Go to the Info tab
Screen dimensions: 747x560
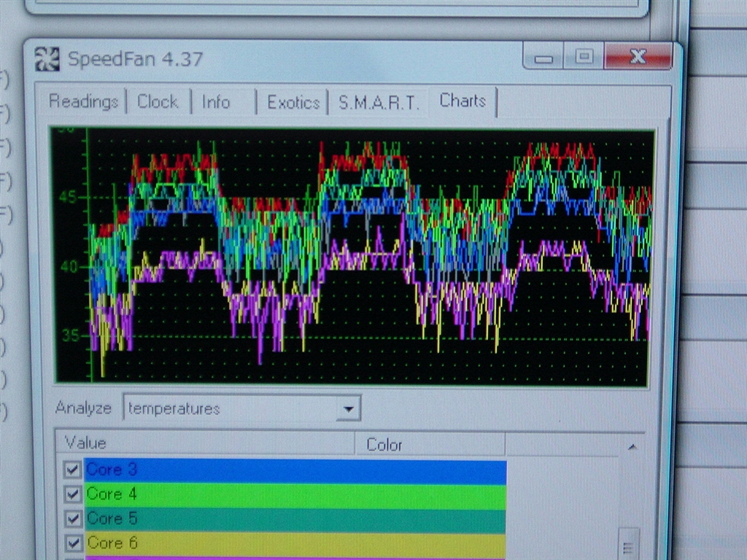point(216,102)
